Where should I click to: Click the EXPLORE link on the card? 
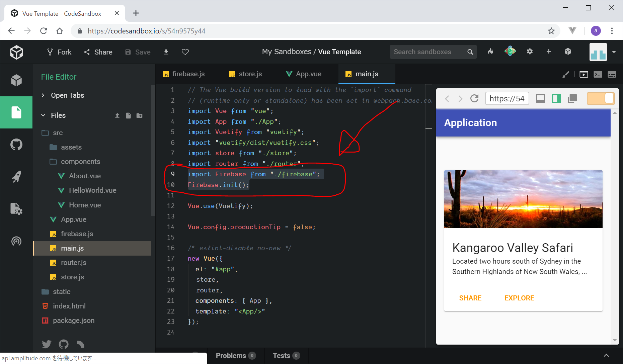pyautogui.click(x=519, y=298)
